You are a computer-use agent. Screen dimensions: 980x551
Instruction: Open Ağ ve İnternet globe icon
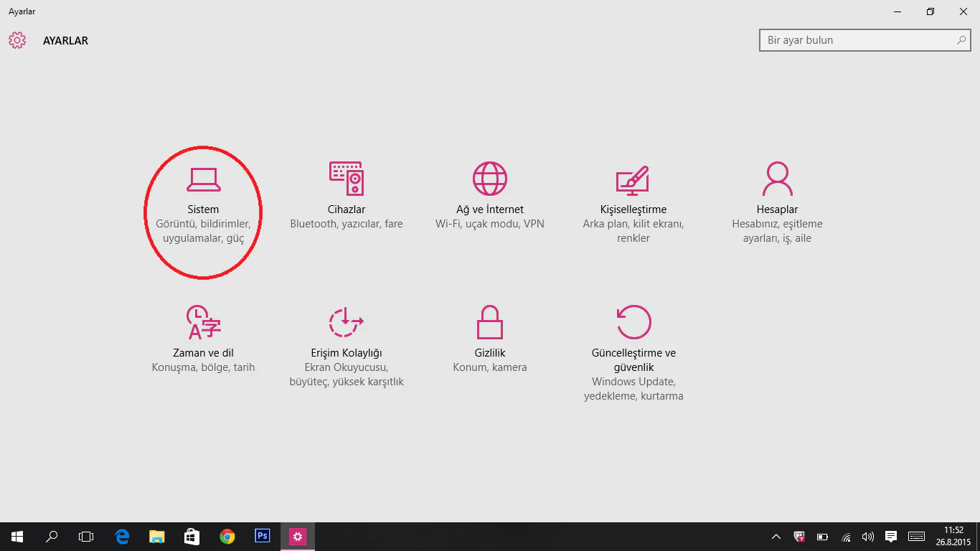click(490, 179)
